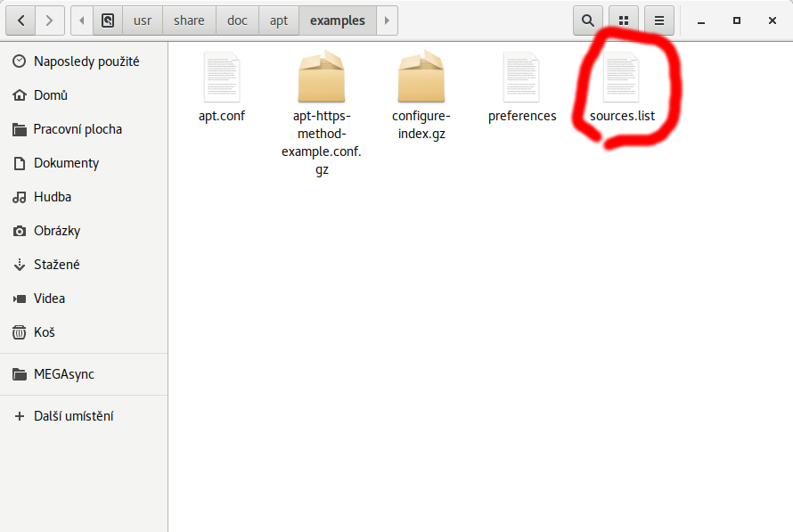Screen dimensions: 793x532
Task: Navigate to the doc path segment
Action: pos(237,20)
